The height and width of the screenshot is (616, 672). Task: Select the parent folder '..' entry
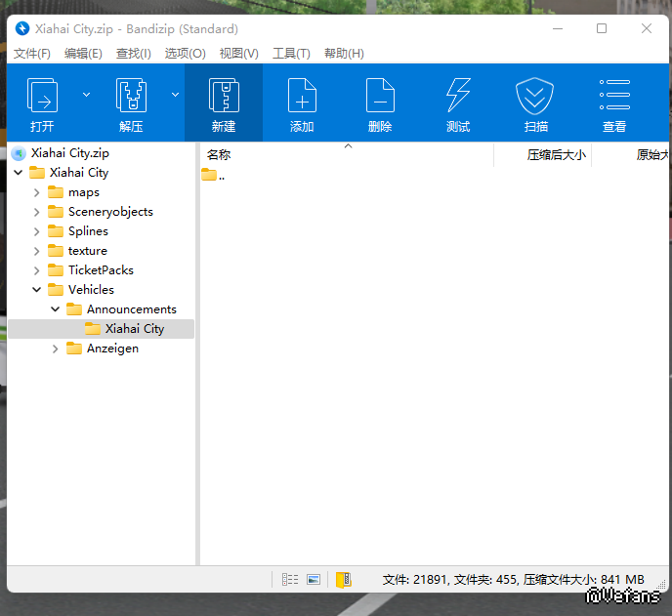click(213, 176)
